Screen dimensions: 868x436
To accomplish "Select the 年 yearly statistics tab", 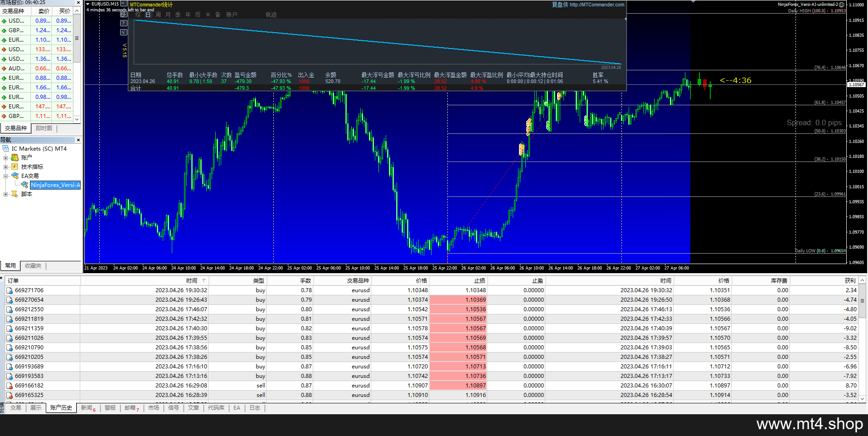I will pos(188,15).
